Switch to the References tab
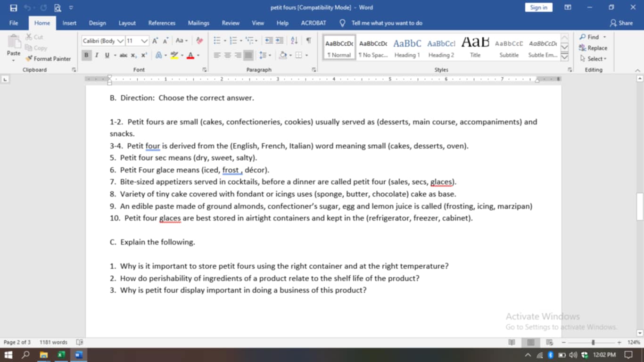Screen dimensions: 644x362 coord(162,23)
